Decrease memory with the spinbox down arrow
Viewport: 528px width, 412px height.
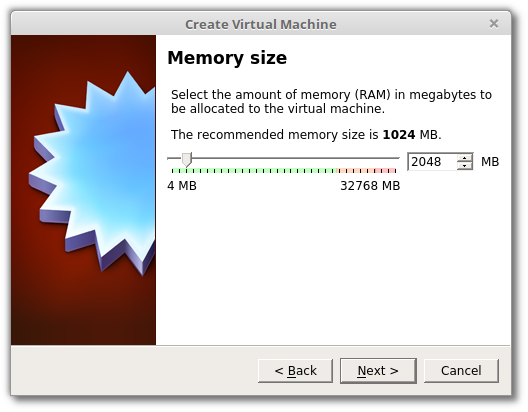pos(464,166)
